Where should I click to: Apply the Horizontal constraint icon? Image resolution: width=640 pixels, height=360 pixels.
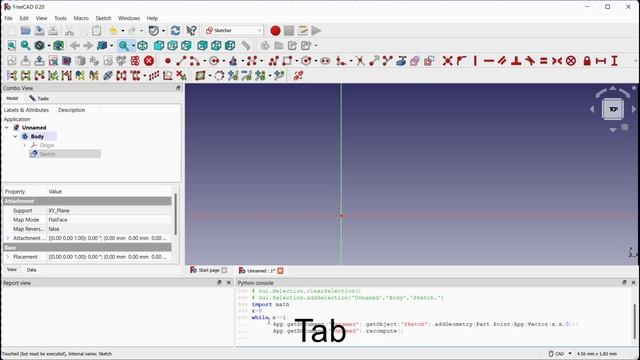pyautogui.click(x=489, y=61)
